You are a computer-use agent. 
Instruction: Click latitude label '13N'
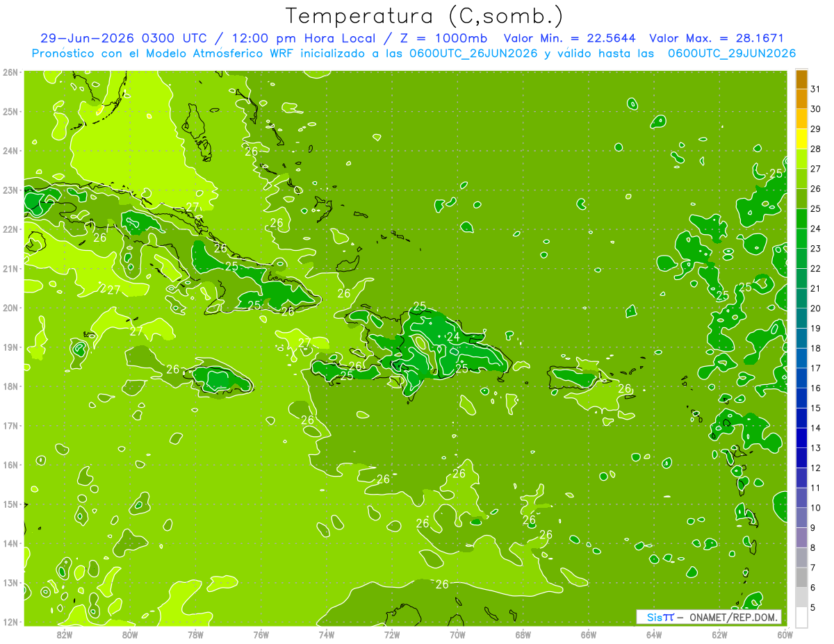pyautogui.click(x=10, y=582)
